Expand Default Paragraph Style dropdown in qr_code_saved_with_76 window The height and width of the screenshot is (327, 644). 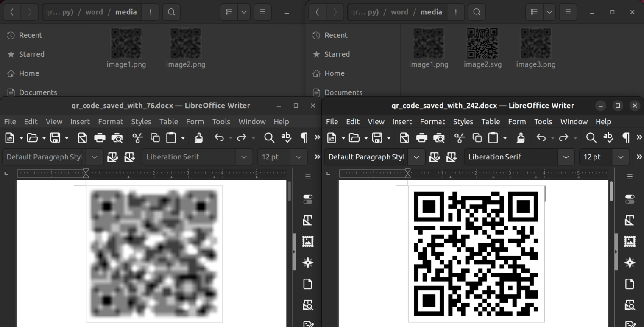pyautogui.click(x=94, y=157)
